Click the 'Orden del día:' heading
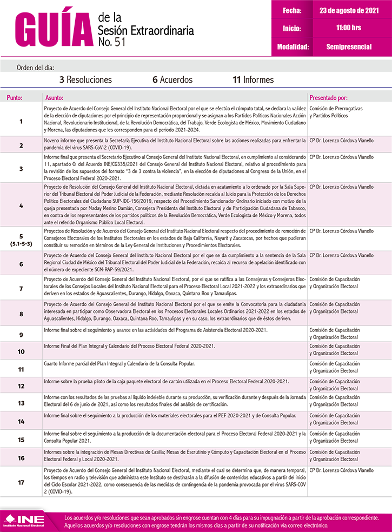Screen dimensions: 392x532 (x=35, y=68)
